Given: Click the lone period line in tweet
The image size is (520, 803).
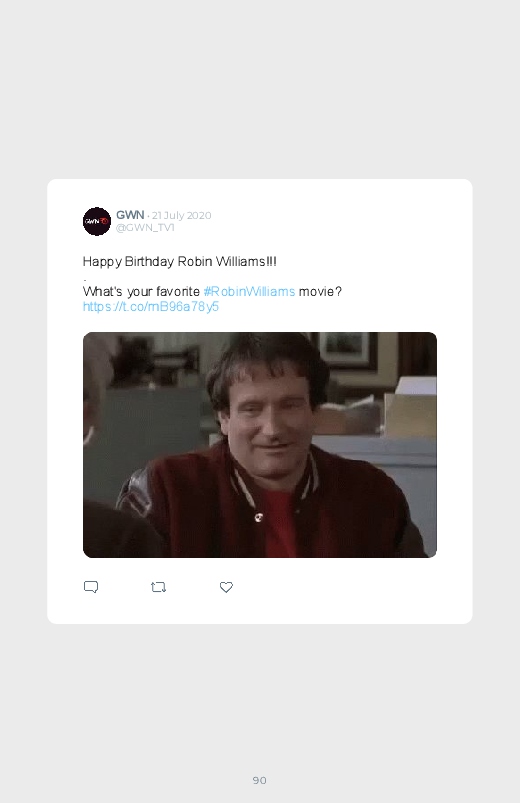Looking at the screenshot, I should coord(85,279).
